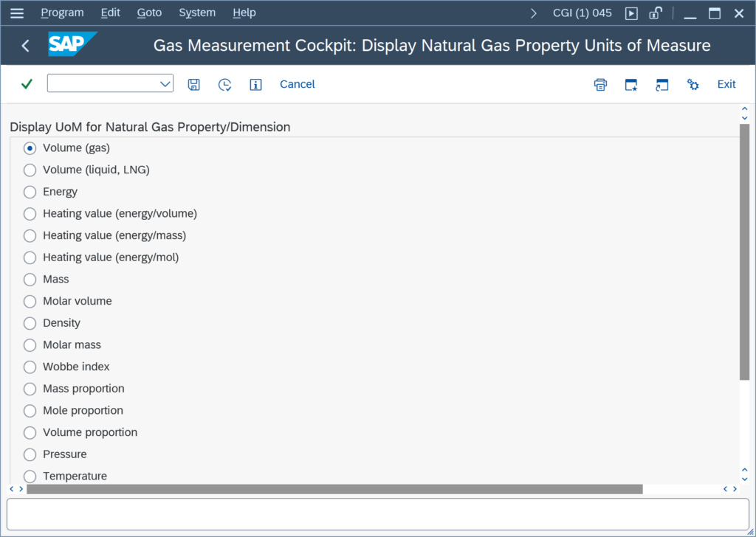
Task: Click the down arrow at bottom of vertical scrollbar
Action: [x=744, y=479]
